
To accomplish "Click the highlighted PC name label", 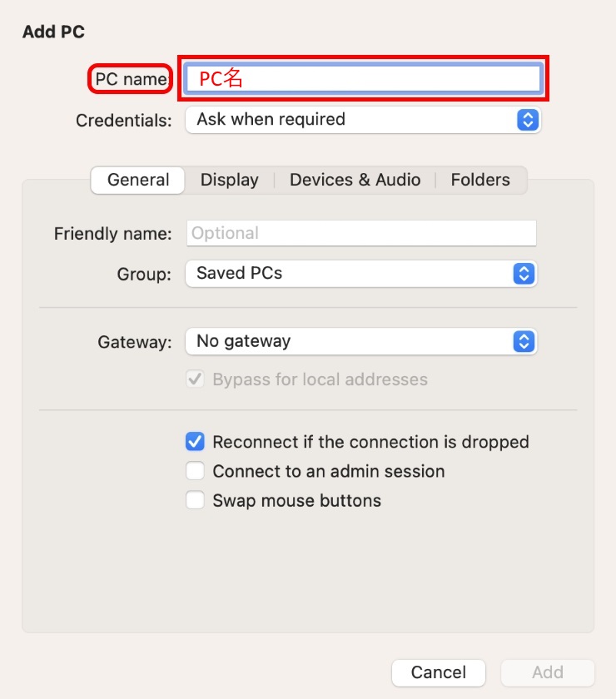I will (131, 79).
